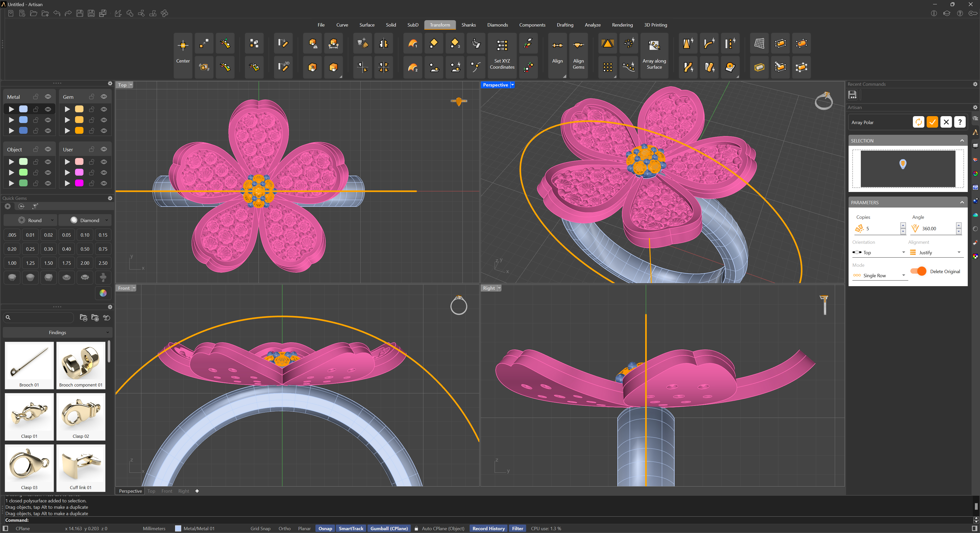Screen dimensions: 980x533
Task: Confirm Array Polar with the checkmark icon
Action: [x=932, y=122]
